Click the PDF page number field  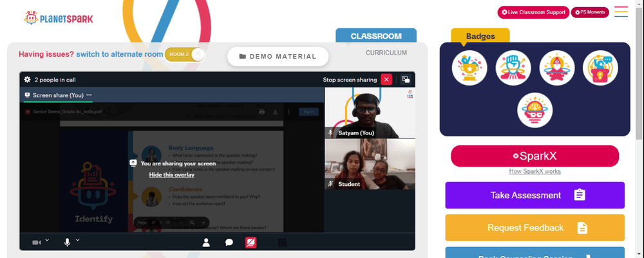point(154,223)
